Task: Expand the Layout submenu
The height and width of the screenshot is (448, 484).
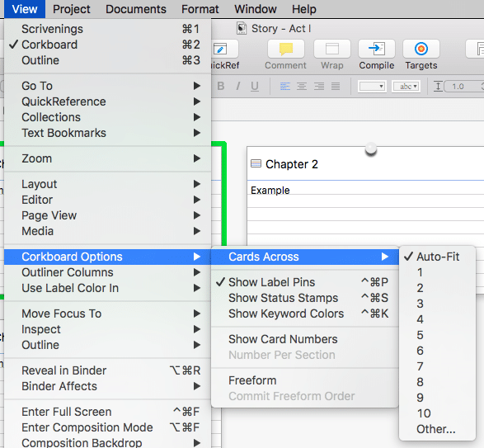Action: coord(107,184)
